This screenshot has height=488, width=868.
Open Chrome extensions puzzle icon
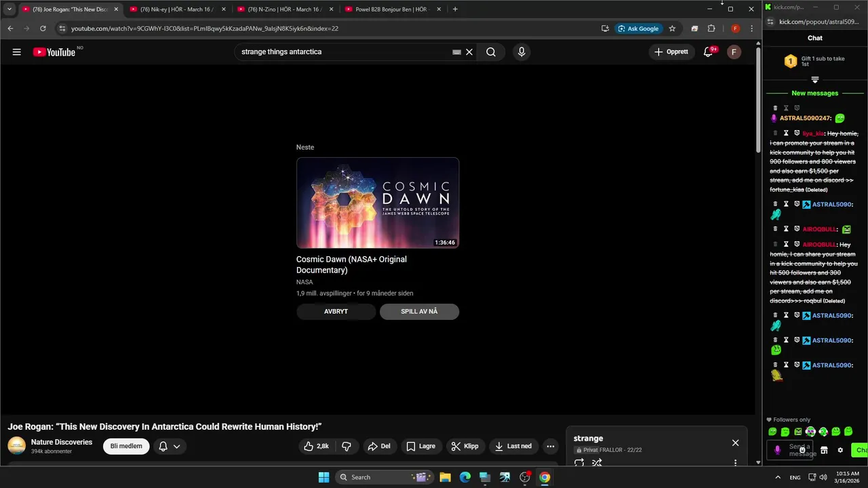[x=711, y=28]
